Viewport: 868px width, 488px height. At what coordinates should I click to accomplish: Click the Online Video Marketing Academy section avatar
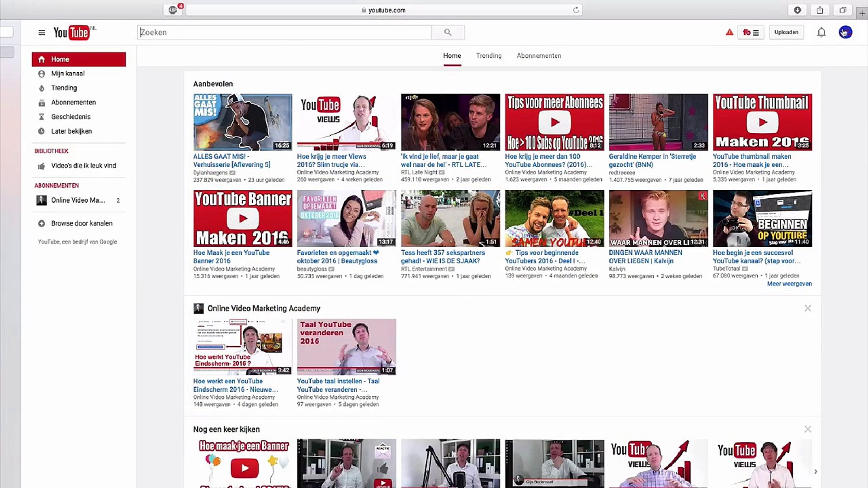coord(198,309)
